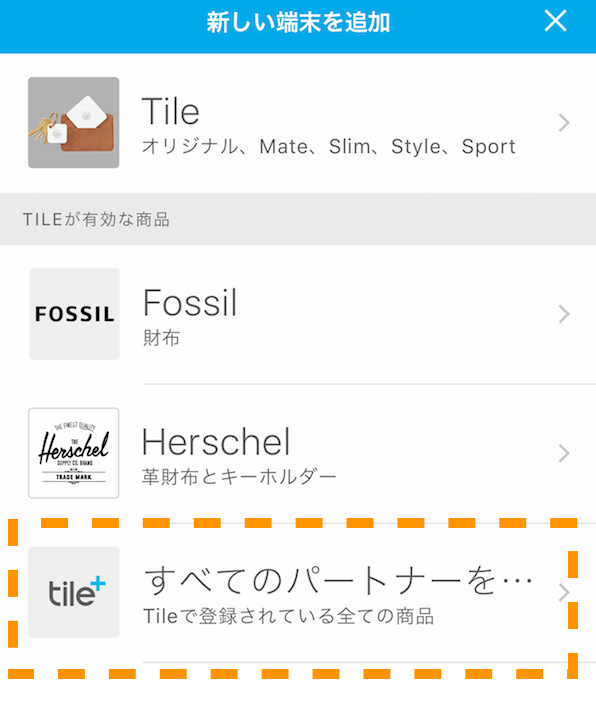Open the Fossil row chevron arrow

point(564,314)
